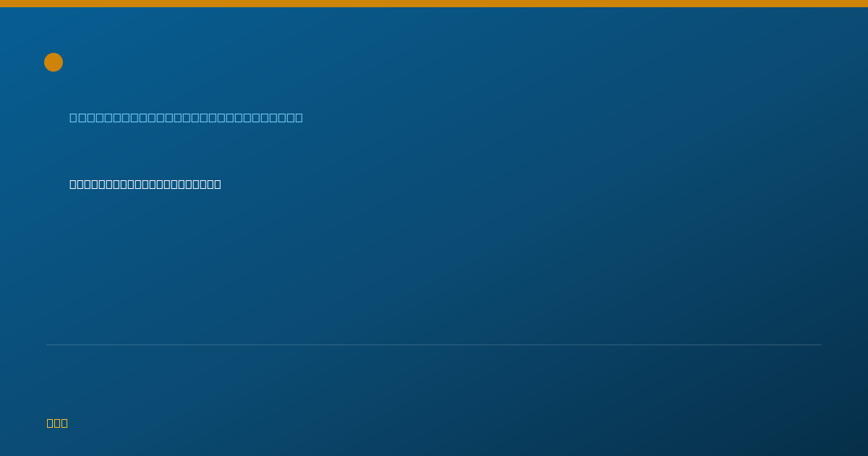
Task: Click the center of the divider line
Action: pos(434,345)
